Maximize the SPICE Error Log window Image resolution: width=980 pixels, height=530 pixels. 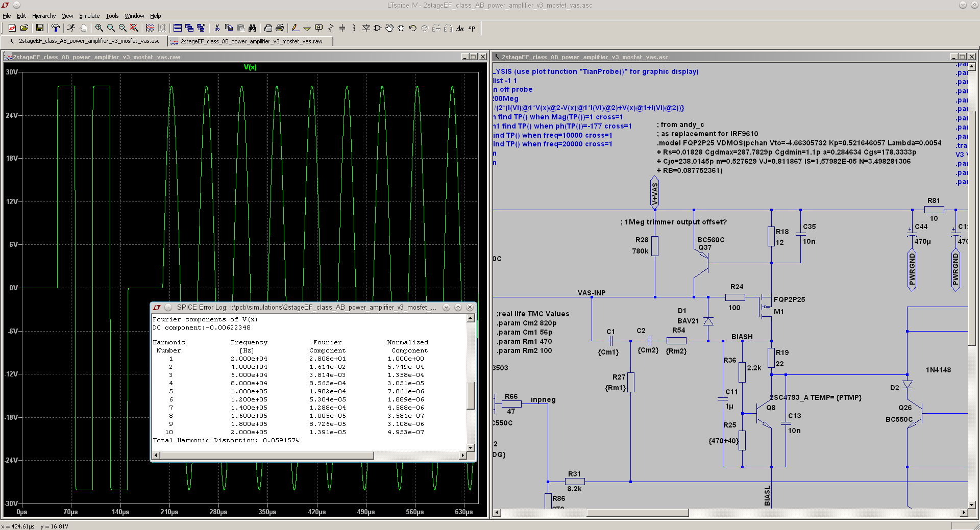point(458,307)
